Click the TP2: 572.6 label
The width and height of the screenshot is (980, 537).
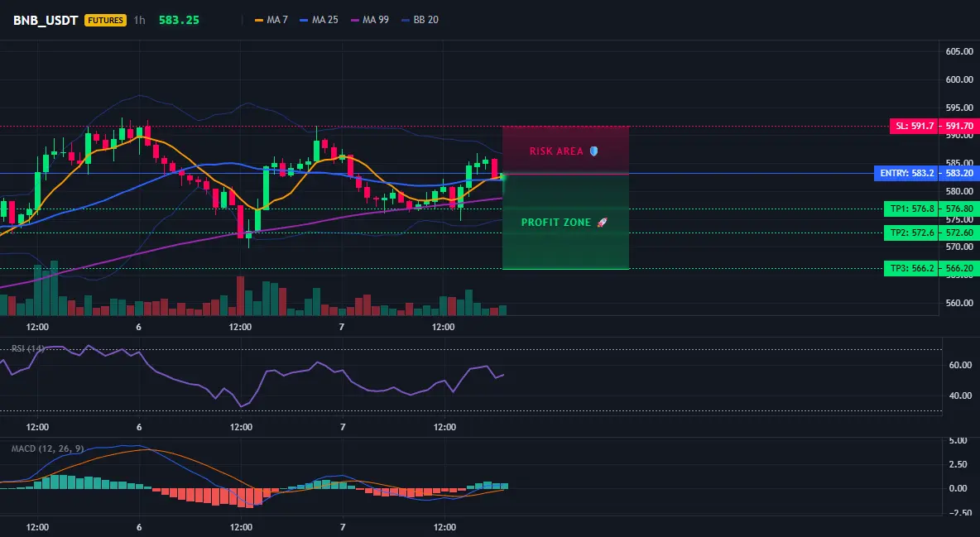(912, 233)
